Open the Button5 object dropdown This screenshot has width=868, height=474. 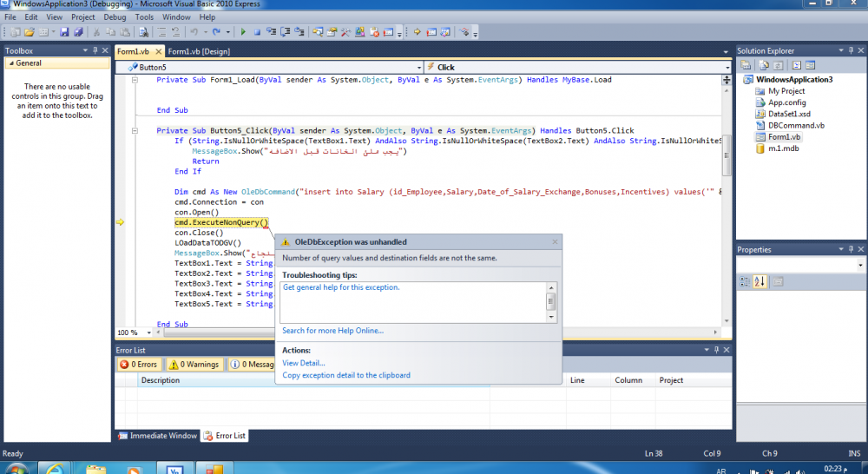point(419,68)
